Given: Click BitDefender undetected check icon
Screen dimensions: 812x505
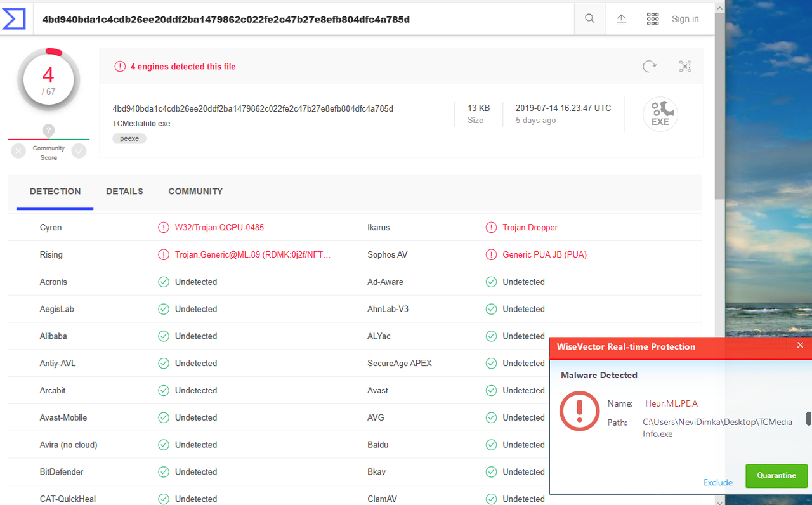Looking at the screenshot, I should point(164,472).
